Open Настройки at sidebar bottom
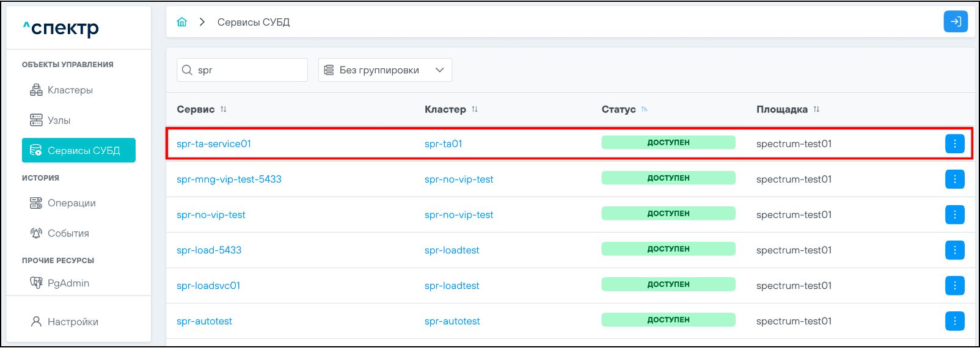 pos(72,322)
